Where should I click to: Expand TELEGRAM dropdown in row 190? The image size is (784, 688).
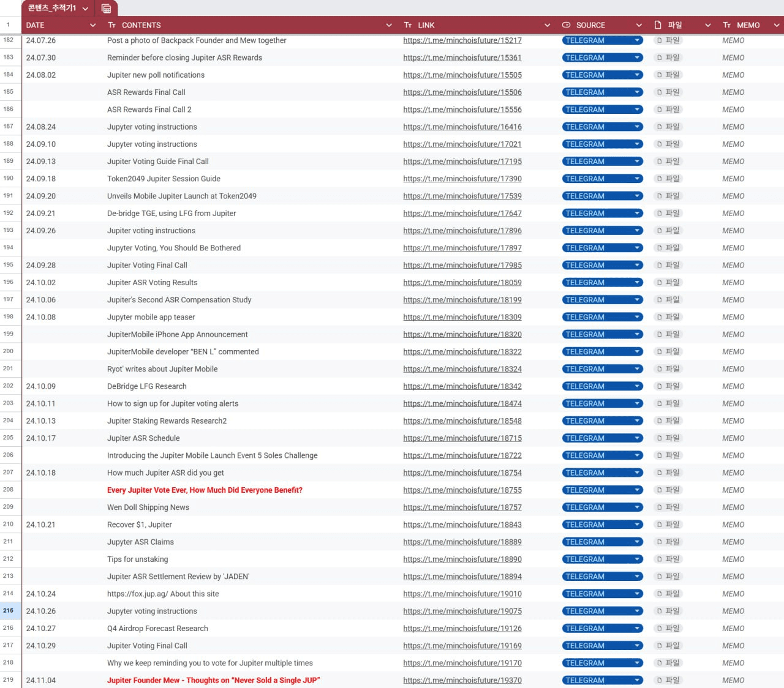637,179
